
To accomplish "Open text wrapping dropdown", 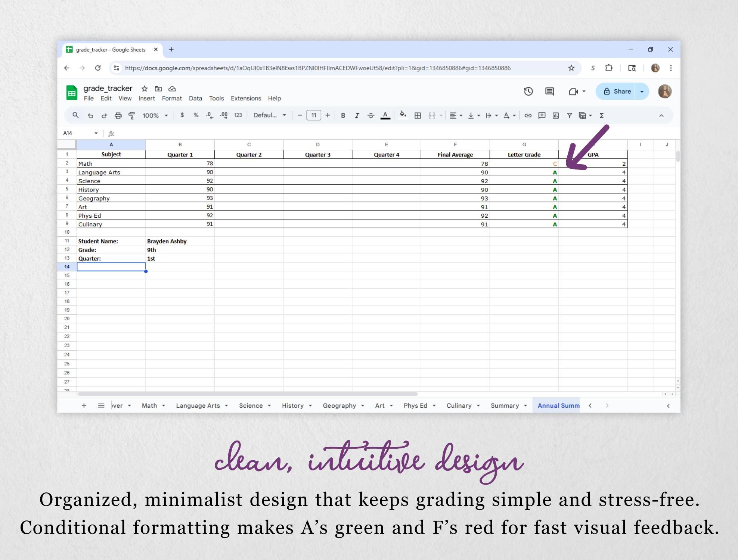I will click(x=492, y=116).
